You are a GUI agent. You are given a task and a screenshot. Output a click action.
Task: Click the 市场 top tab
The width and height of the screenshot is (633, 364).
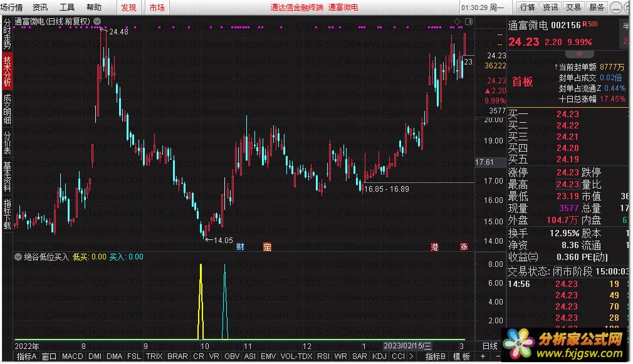(x=157, y=8)
